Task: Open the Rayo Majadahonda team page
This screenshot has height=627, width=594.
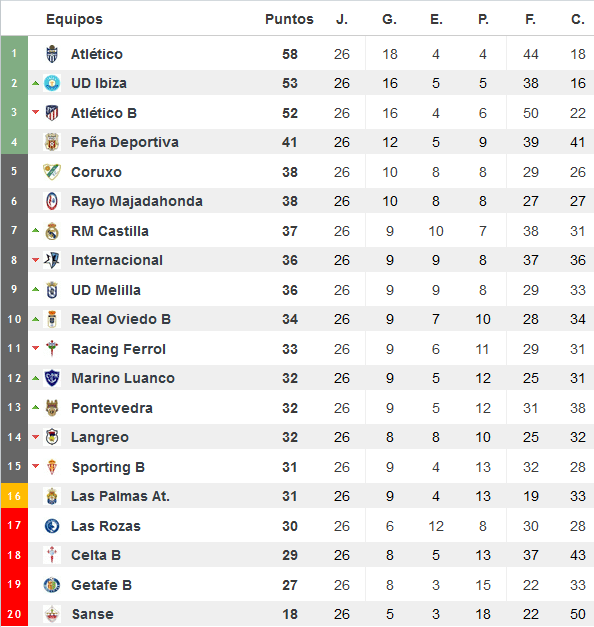Action: [137, 201]
